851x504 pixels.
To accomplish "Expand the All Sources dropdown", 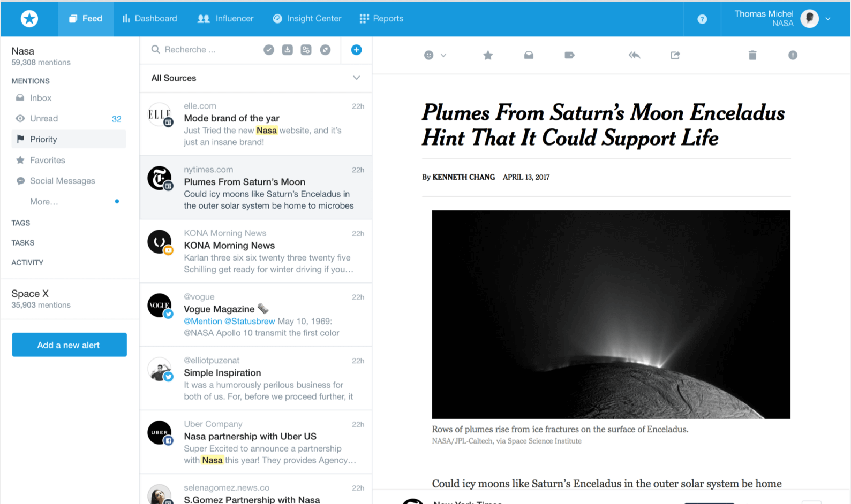I will click(x=256, y=78).
